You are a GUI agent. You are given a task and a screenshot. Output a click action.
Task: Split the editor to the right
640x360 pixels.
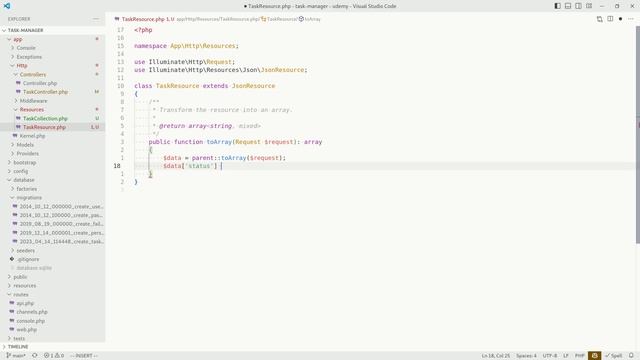pos(610,19)
